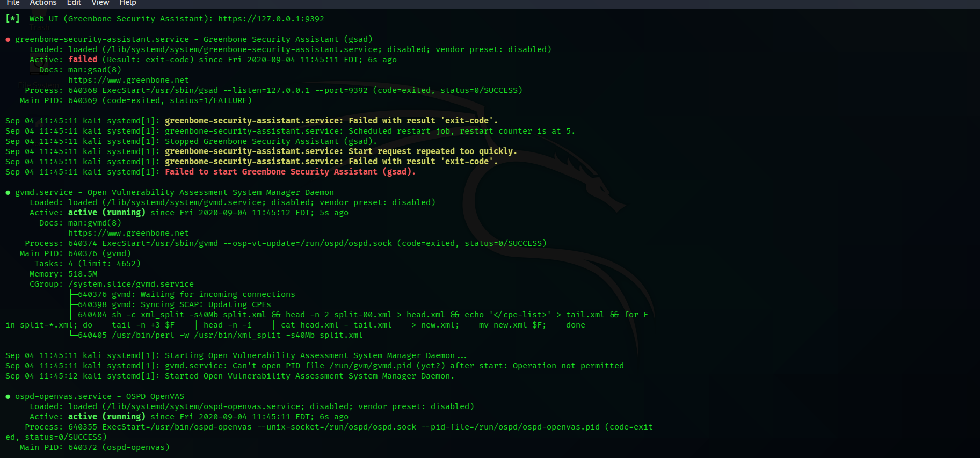Click the red 'Failed to start Greenbone' message
The image size is (980, 458).
coord(290,172)
